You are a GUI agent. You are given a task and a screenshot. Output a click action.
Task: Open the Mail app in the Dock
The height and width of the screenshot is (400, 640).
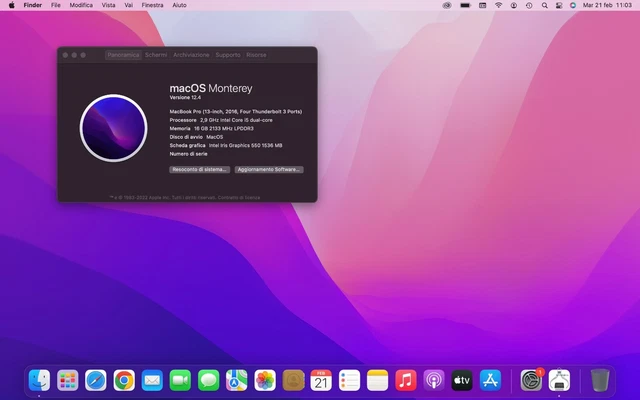point(152,380)
